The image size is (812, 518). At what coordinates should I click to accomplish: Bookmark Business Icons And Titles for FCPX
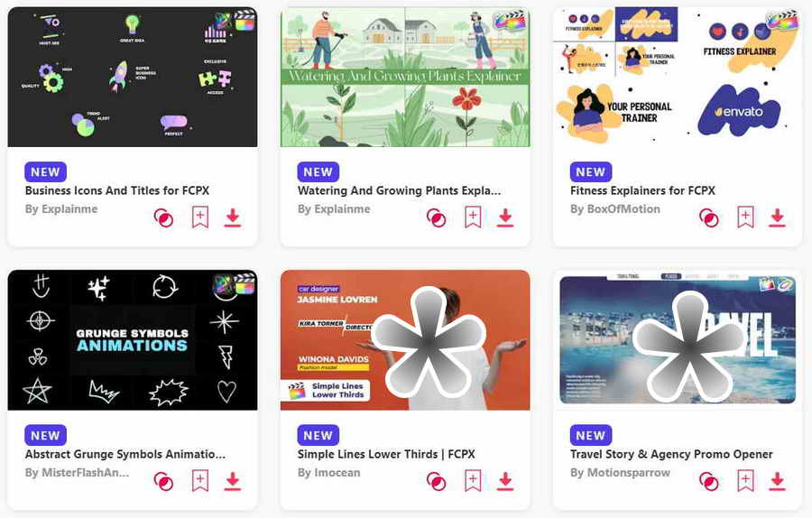coord(200,217)
